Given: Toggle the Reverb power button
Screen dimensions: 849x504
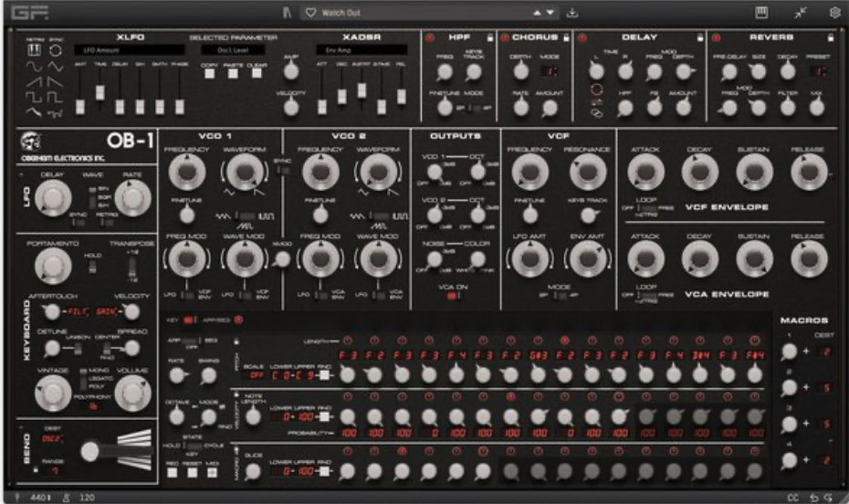Looking at the screenshot, I should 716,37.
